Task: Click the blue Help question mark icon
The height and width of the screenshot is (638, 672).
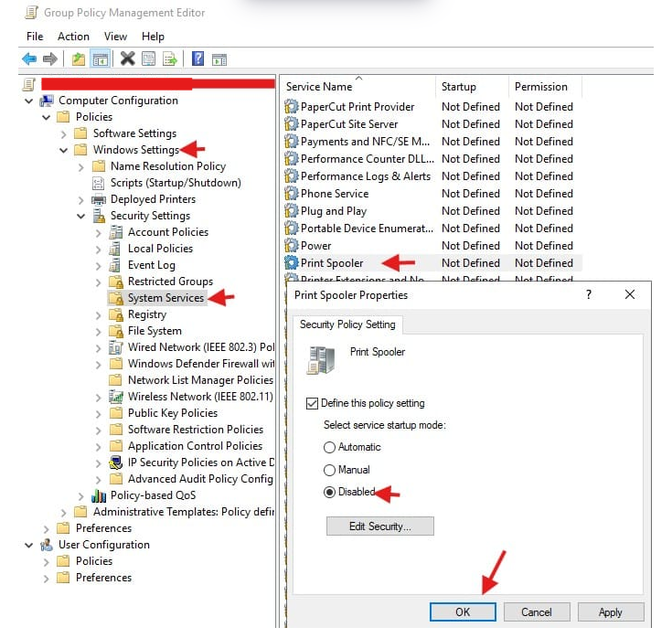Action: [197, 59]
